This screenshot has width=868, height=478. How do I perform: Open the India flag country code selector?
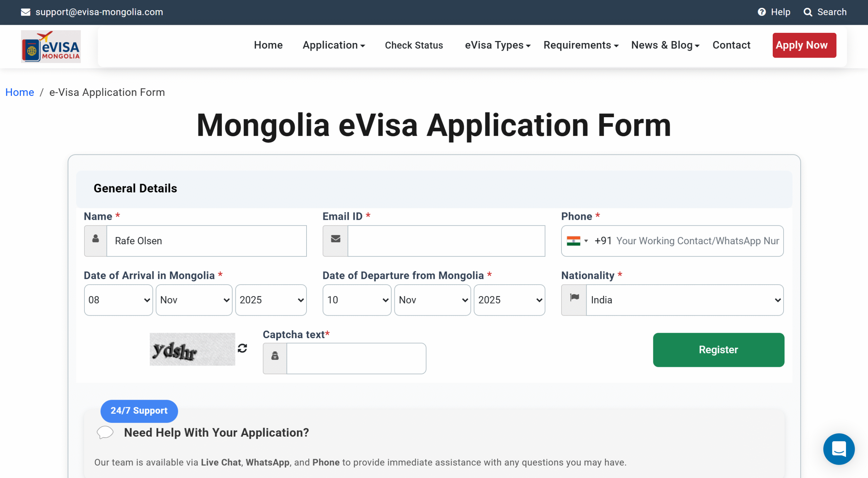click(577, 241)
